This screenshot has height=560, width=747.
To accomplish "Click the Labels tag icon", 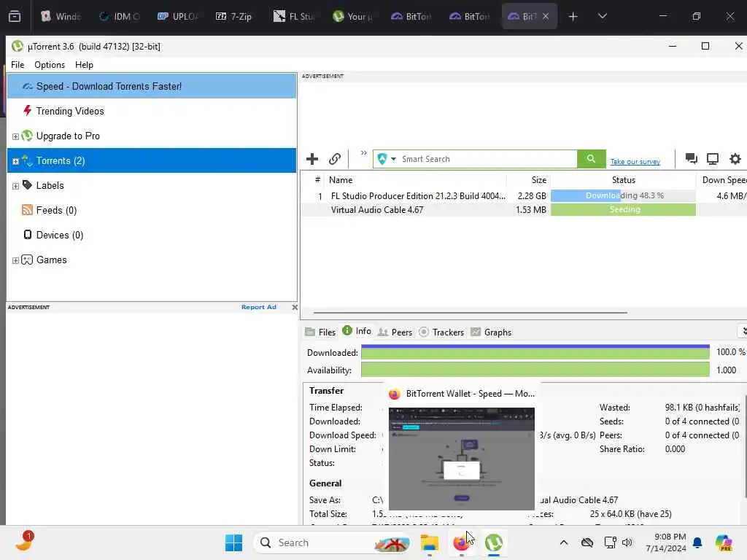I will point(27,185).
